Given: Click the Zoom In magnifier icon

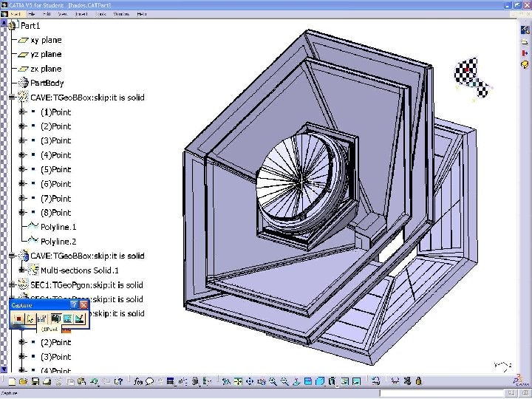Looking at the screenshot, I should (x=273, y=381).
